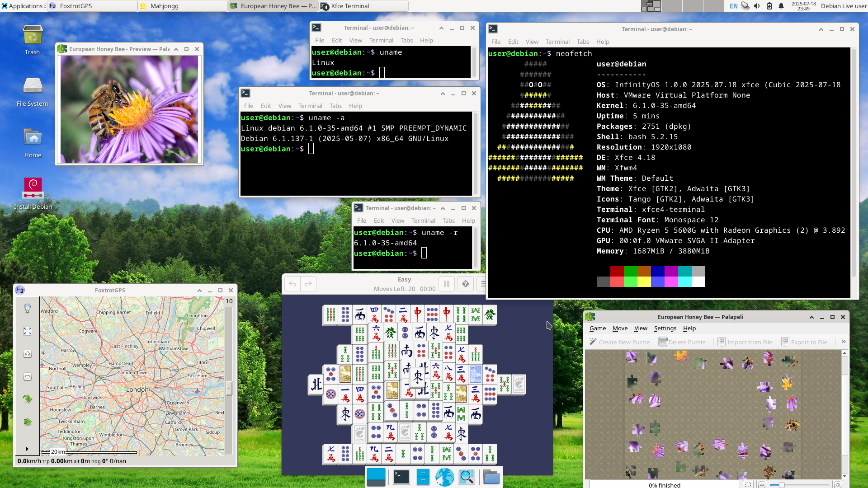The height and width of the screenshot is (488, 868).
Task: Expand the FoxtrotGPS side panel triangle
Action: [x=27, y=449]
